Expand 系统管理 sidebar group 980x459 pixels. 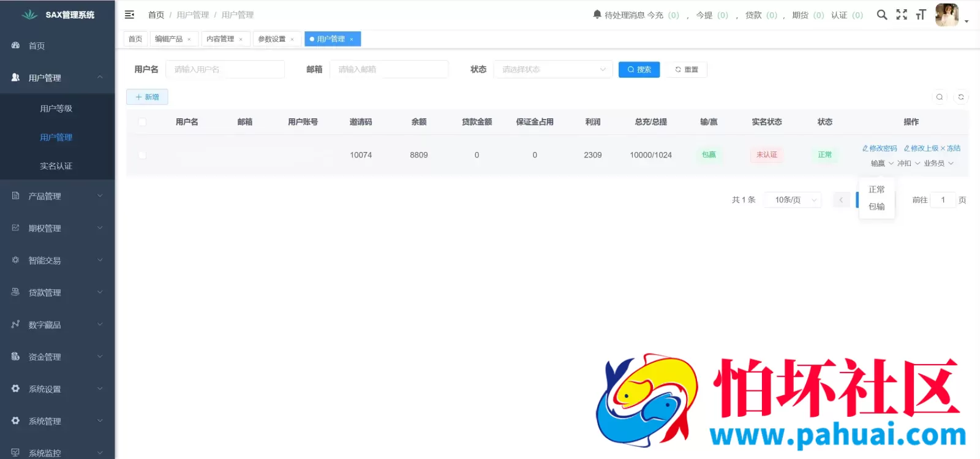pos(58,421)
